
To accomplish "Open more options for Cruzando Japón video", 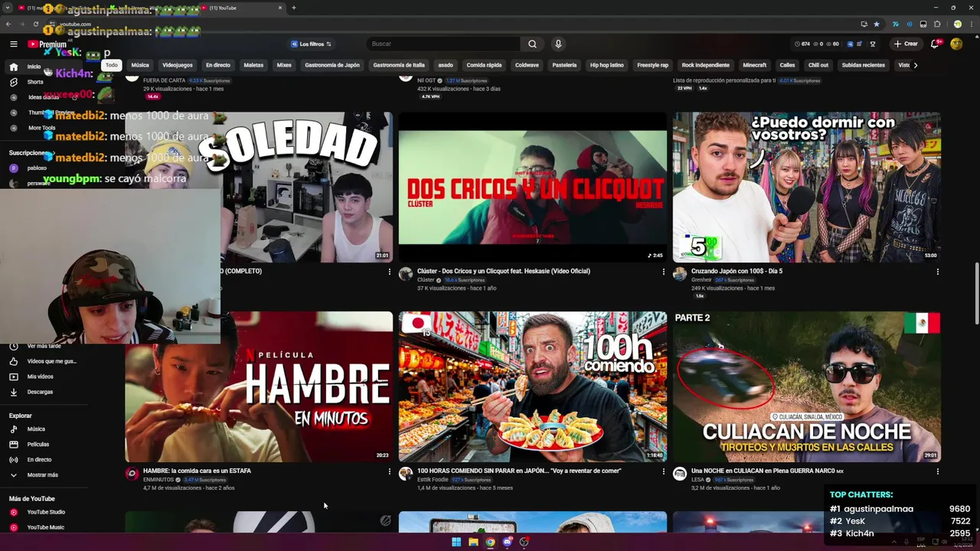I will pos(937,272).
